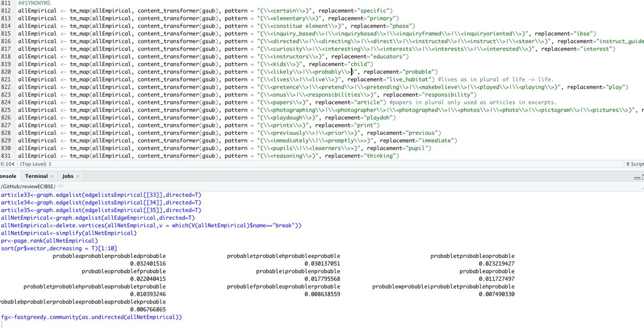Click the fastgreedy.community console command
Viewport: 644px width, 332px height.
[92, 317]
